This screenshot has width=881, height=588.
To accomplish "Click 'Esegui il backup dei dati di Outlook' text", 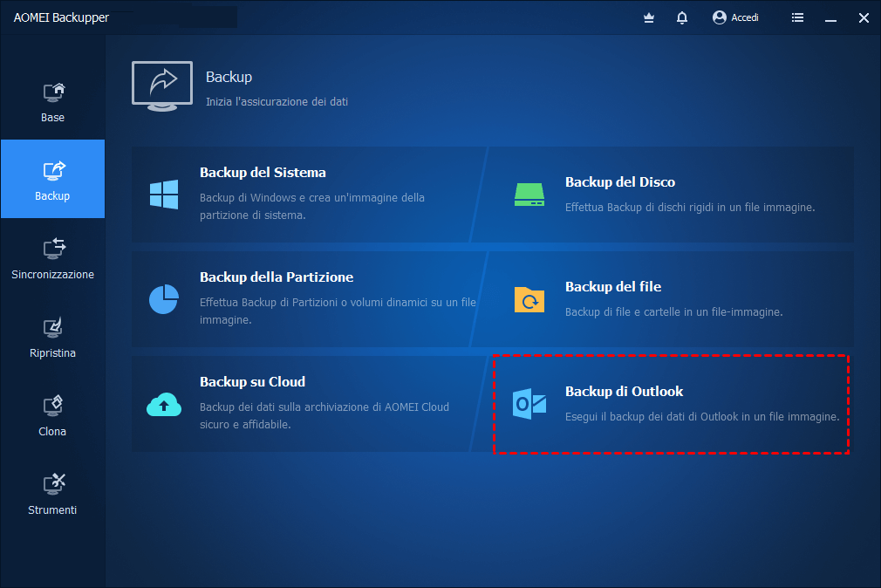I will pyautogui.click(x=702, y=417).
